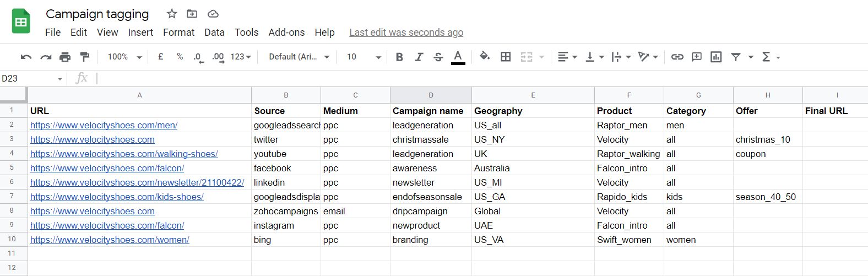868x276 pixels.
Task: Select the paint format tool
Action: tap(85, 57)
